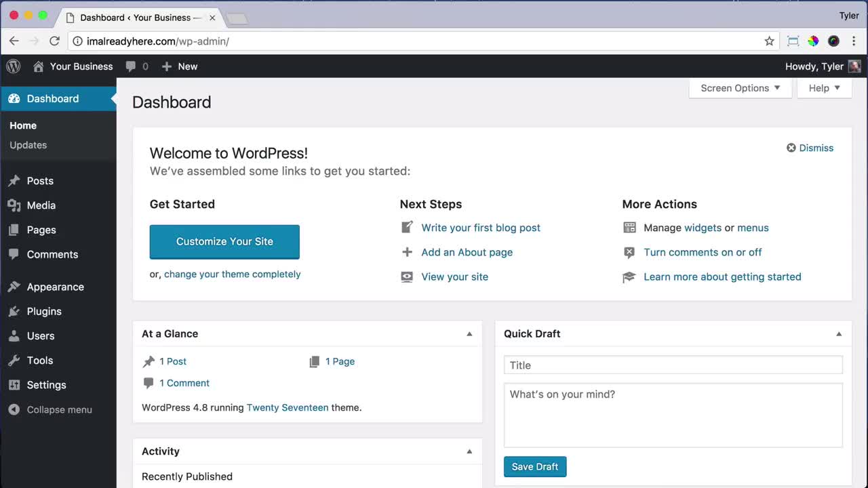Click the graduation cap icon under More Actions

tap(629, 277)
